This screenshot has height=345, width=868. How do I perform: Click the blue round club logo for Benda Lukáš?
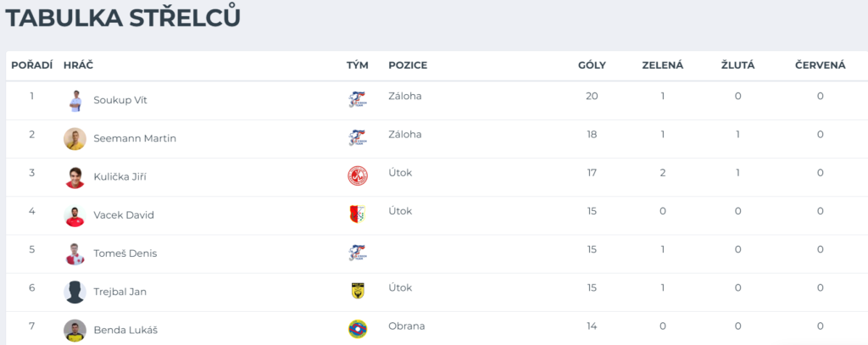tap(358, 330)
